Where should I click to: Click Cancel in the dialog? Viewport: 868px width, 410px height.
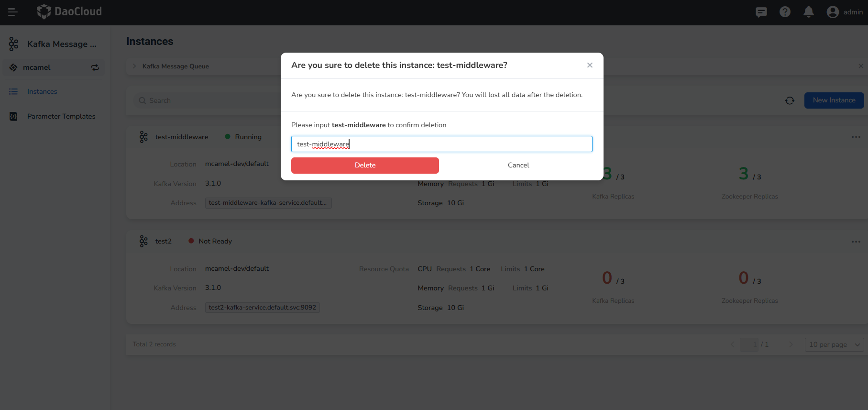[518, 165]
